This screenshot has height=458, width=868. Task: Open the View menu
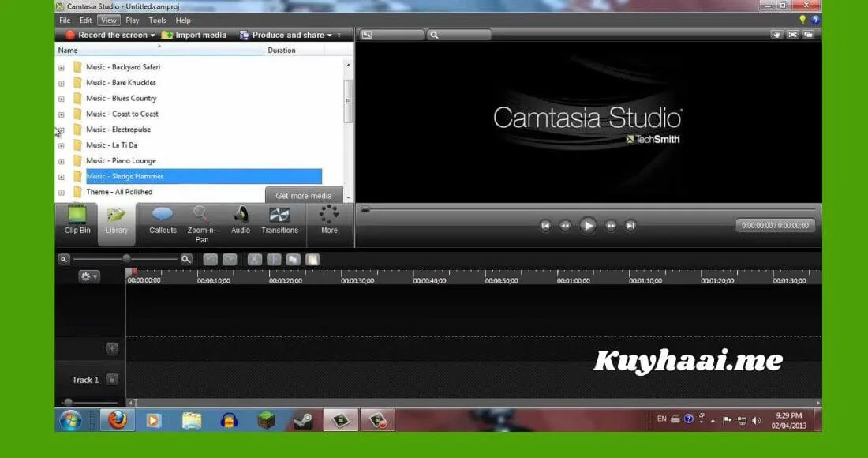pyautogui.click(x=109, y=20)
